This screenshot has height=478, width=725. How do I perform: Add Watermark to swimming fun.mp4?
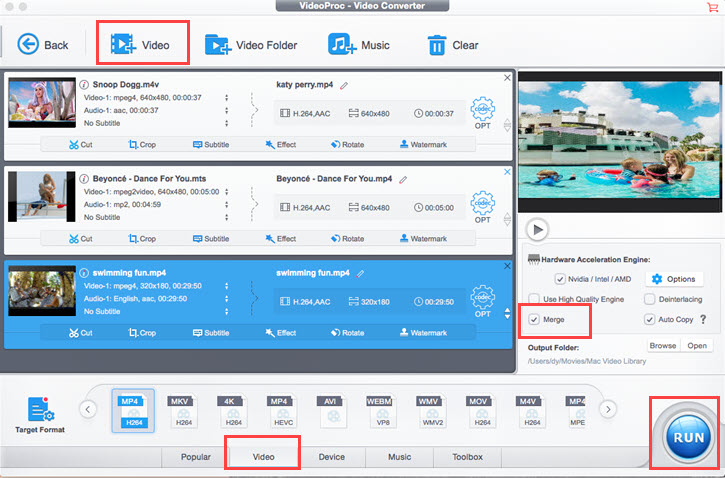point(423,333)
